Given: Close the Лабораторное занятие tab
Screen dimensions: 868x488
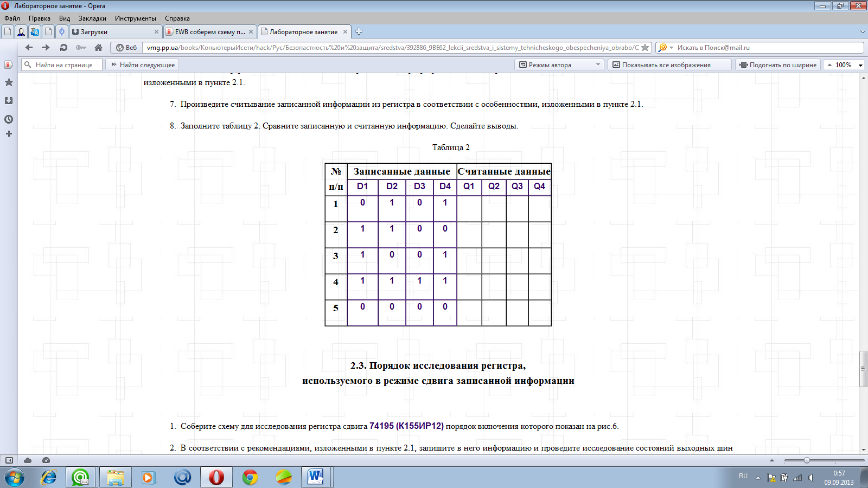Looking at the screenshot, I should point(345,32).
